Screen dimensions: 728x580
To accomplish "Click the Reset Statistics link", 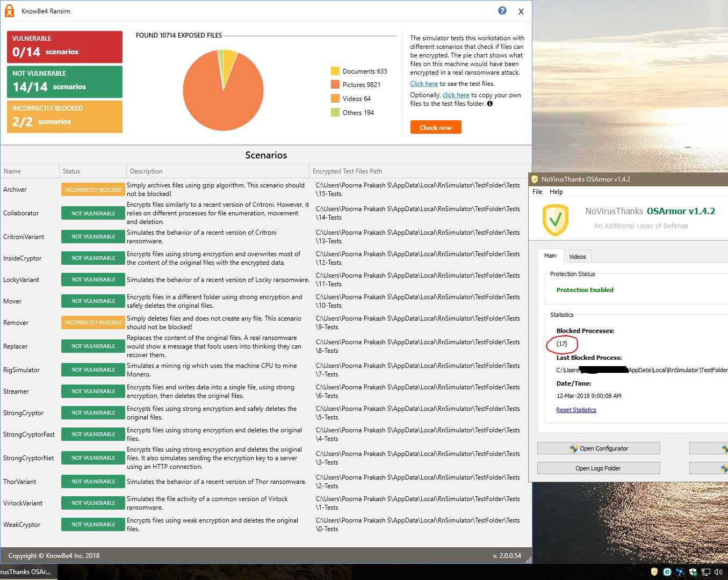I will (x=576, y=410).
